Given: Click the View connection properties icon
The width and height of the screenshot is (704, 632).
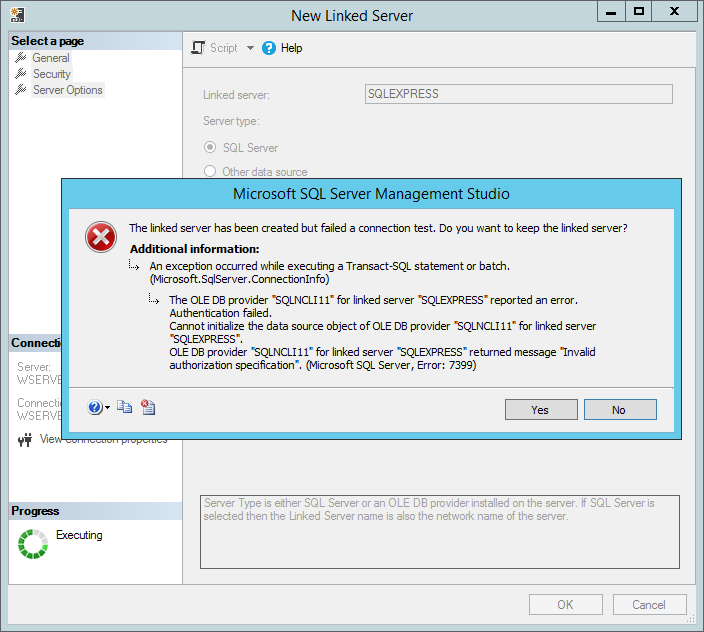Looking at the screenshot, I should tap(25, 439).
